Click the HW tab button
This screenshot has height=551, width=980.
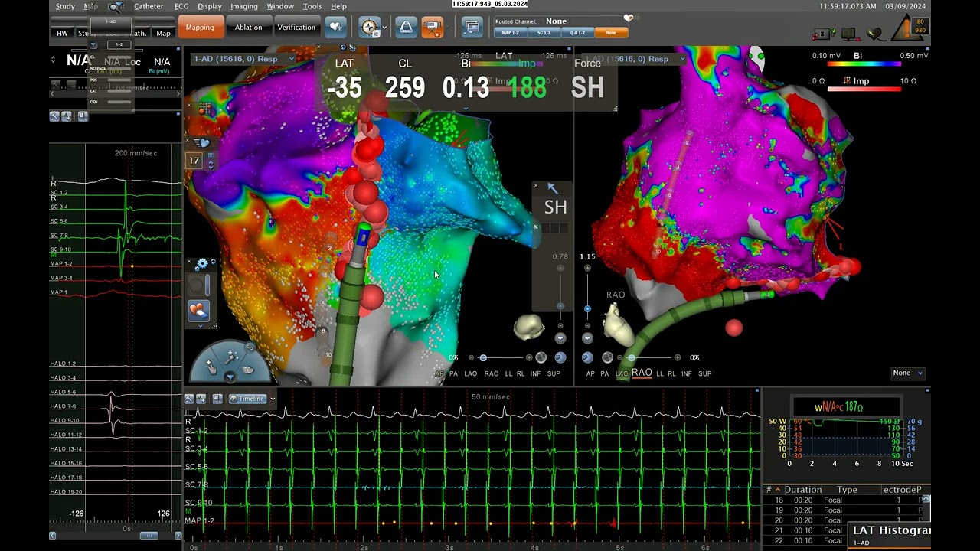pyautogui.click(x=62, y=34)
